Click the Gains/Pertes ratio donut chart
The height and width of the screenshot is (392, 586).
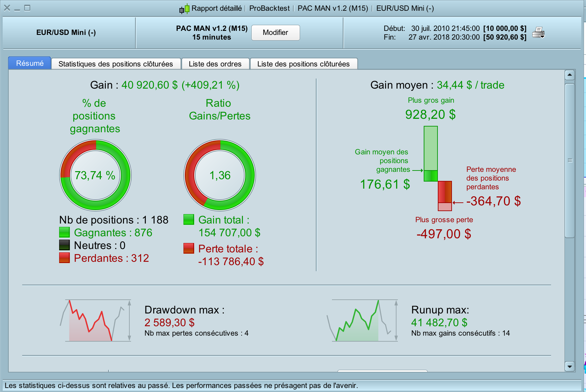[220, 175]
